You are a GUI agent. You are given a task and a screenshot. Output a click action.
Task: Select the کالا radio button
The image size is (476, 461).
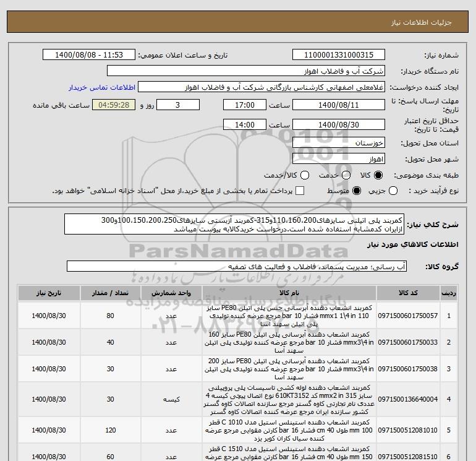click(378, 175)
